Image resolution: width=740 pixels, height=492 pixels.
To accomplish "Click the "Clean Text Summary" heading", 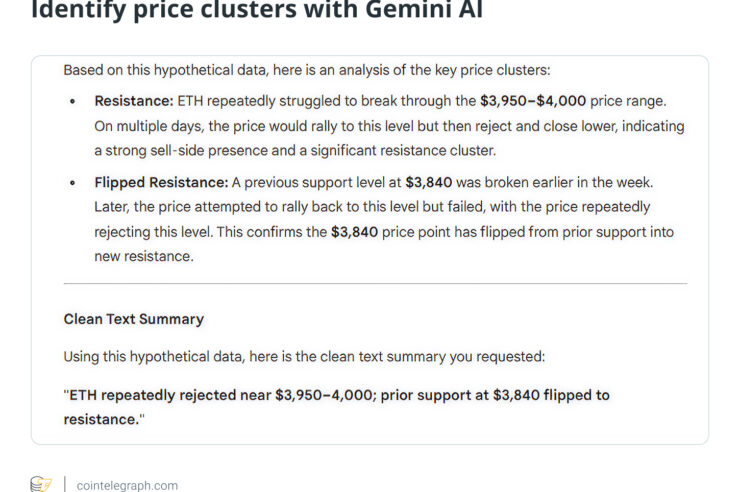I will 133,319.
